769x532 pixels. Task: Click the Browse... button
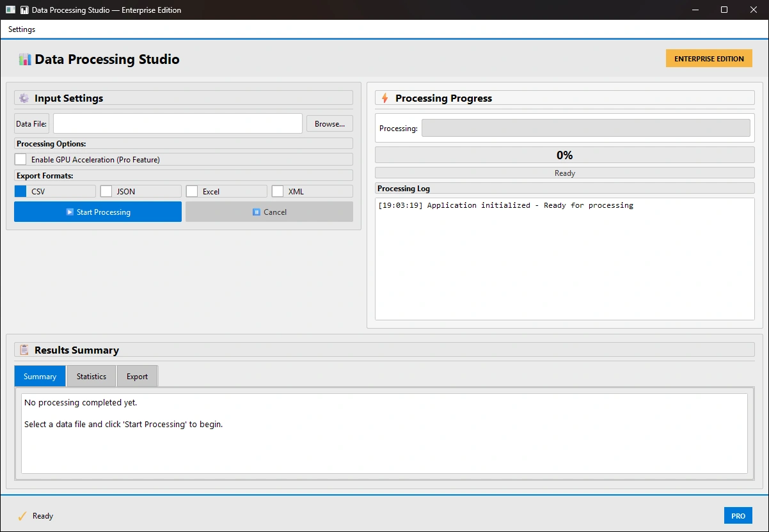[x=329, y=123]
